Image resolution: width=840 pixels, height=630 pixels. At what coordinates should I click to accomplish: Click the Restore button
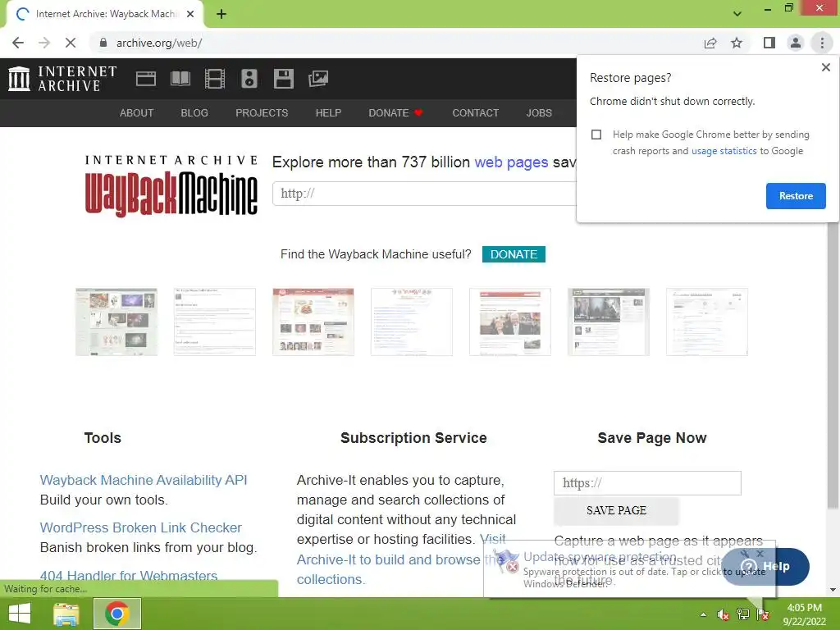796,196
